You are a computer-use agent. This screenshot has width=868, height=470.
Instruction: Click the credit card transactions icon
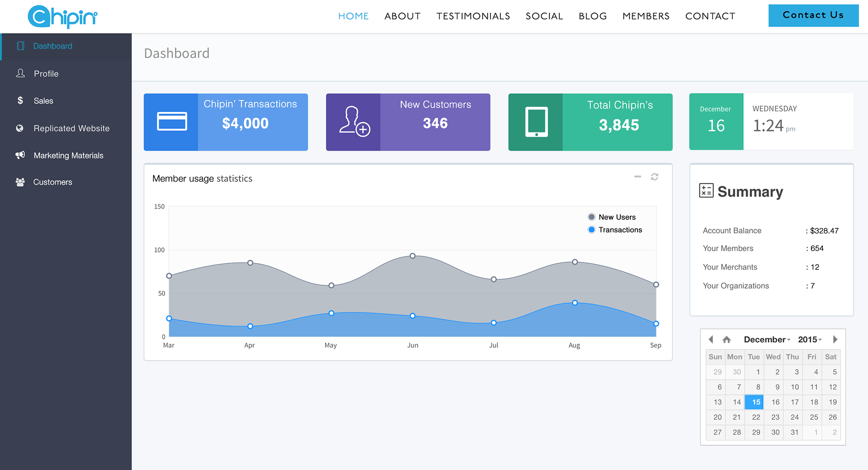coord(171,122)
